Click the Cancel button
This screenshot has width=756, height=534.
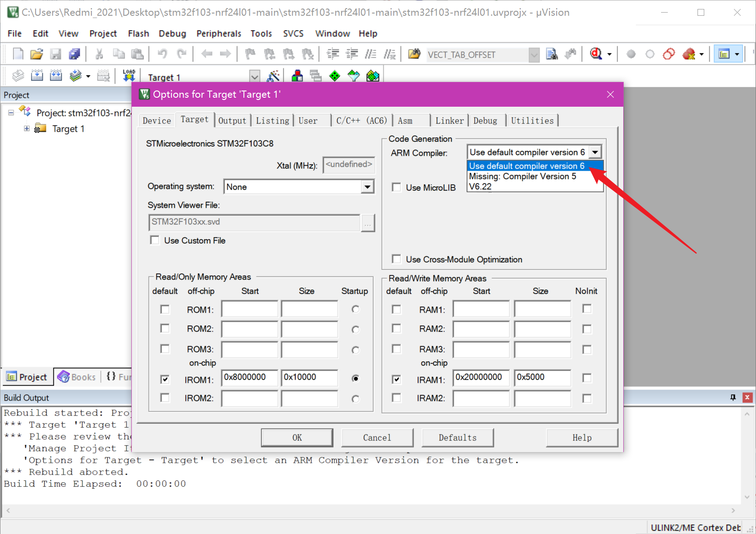tap(377, 438)
